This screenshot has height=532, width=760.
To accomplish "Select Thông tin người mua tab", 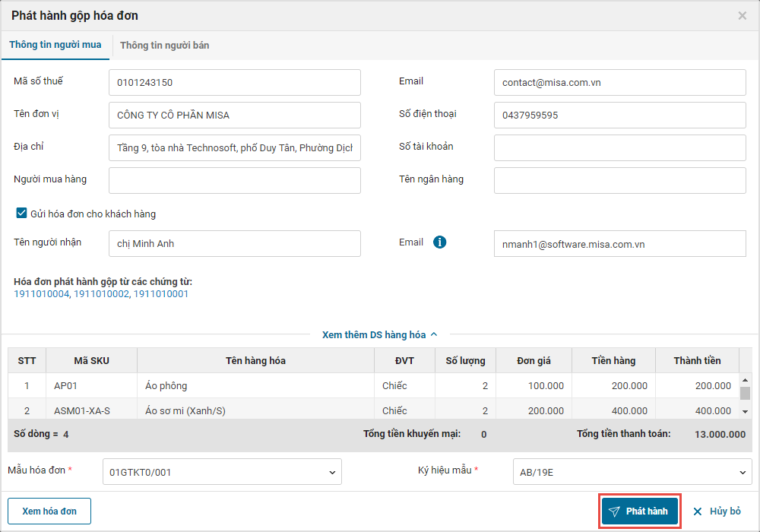I will pos(55,46).
